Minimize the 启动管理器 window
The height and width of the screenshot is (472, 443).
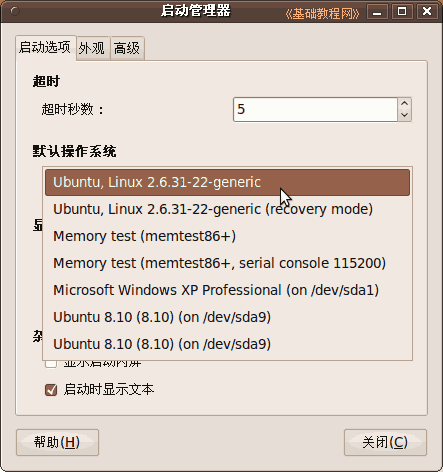[377, 12]
